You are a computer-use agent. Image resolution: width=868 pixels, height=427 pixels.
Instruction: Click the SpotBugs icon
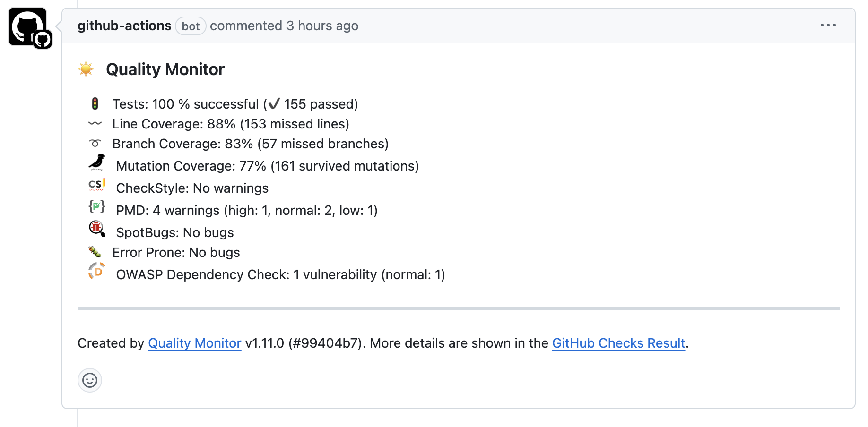click(x=97, y=229)
